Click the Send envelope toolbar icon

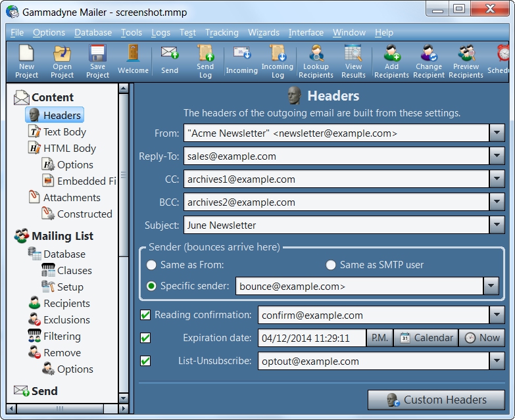[x=170, y=60]
